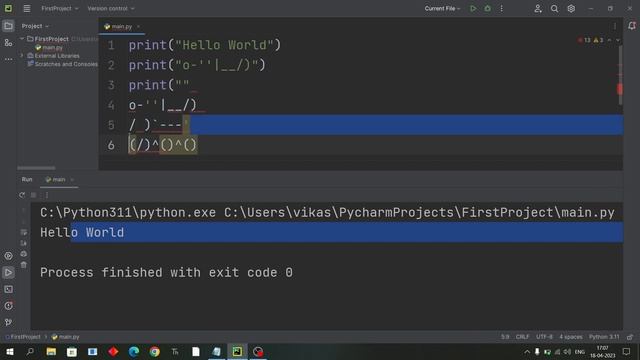Open editor tab options vertical dots
Image resolution: width=640 pixels, height=360 pixels.
click(615, 26)
